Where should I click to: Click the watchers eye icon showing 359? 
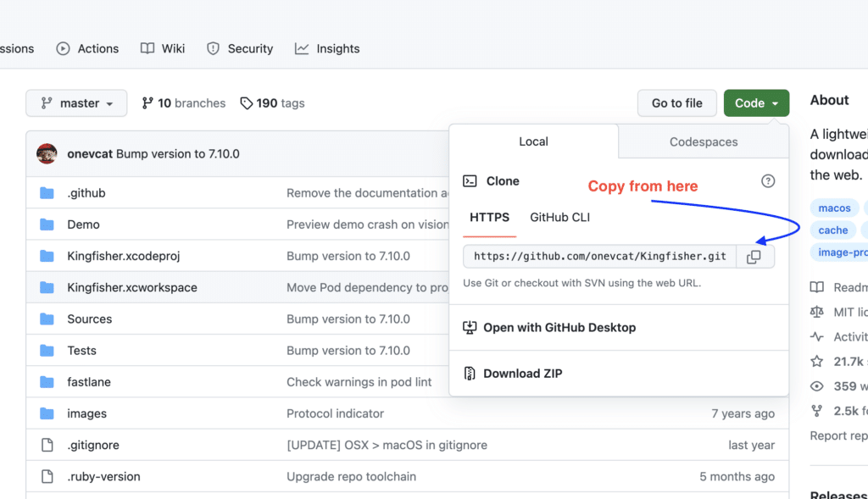816,386
